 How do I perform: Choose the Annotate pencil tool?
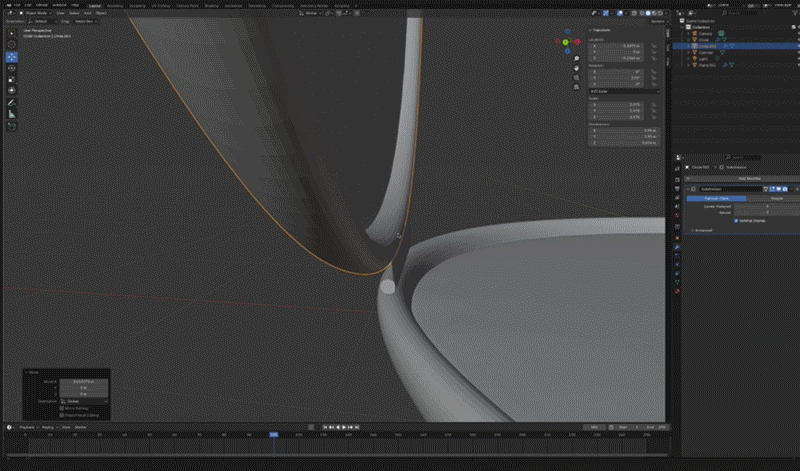point(12,103)
